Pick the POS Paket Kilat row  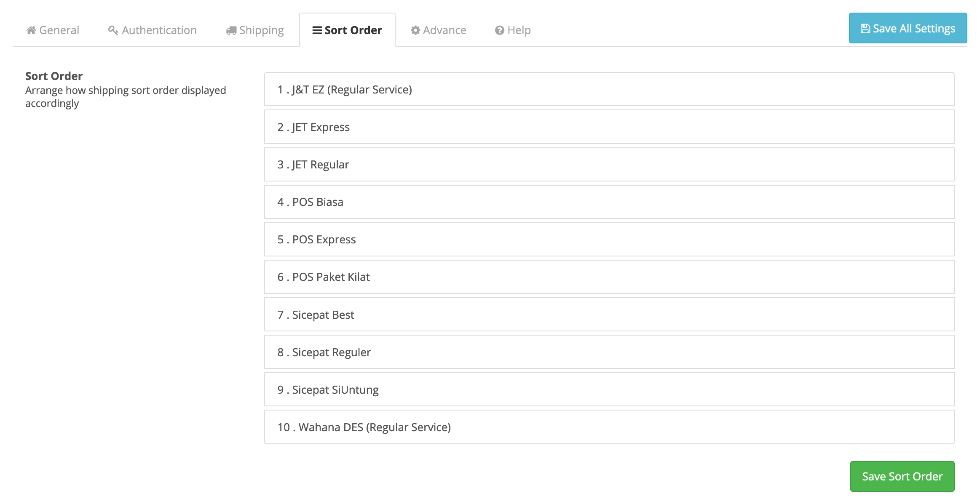coord(609,277)
